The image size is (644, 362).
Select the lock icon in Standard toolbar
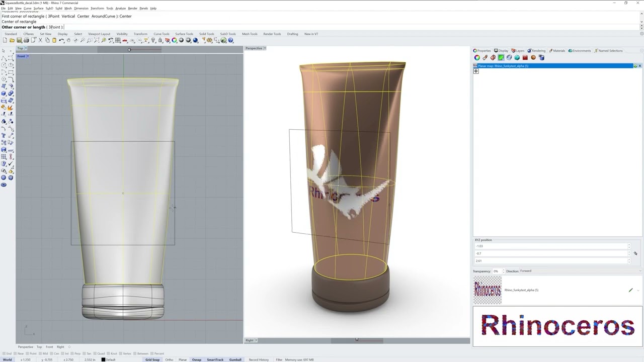(x=160, y=40)
